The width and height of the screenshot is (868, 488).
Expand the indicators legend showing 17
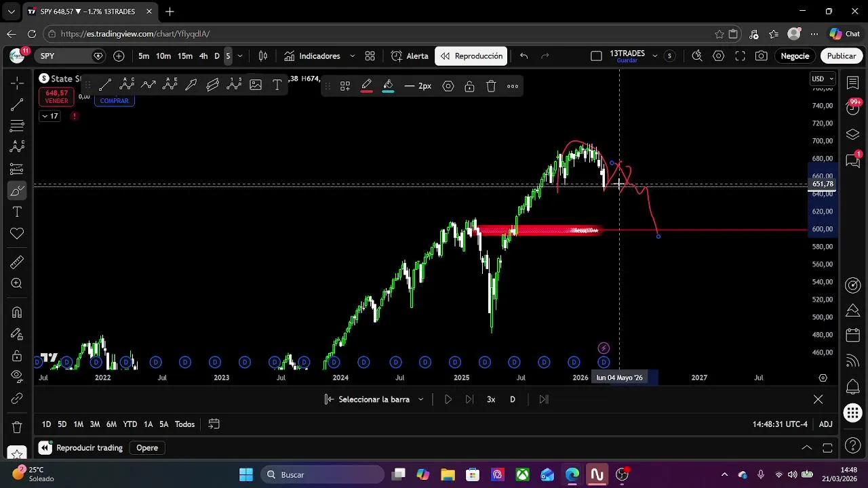50,116
